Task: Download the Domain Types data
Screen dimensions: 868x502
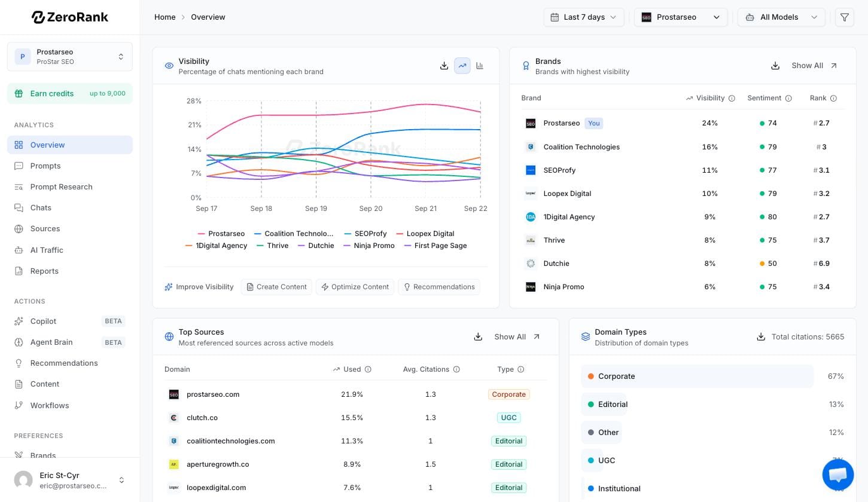Action: (x=761, y=337)
